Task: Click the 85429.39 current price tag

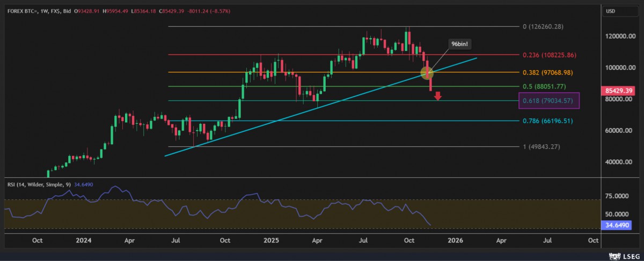Action: coord(619,90)
